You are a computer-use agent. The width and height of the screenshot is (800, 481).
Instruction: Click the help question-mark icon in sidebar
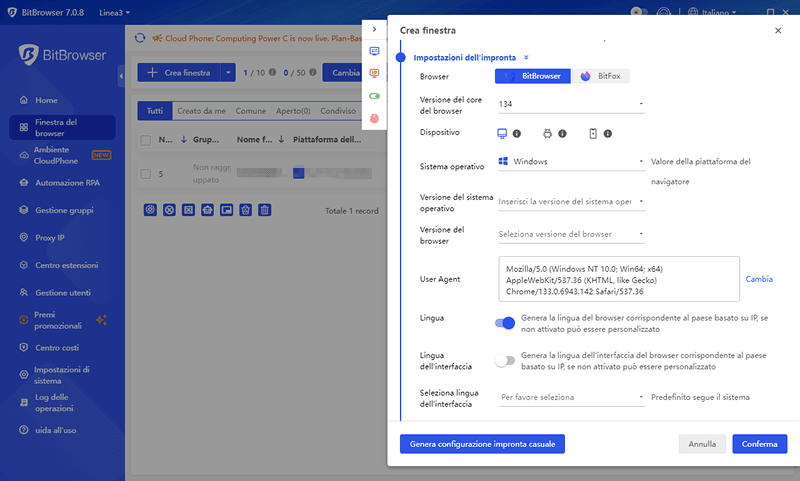pyautogui.click(x=23, y=430)
